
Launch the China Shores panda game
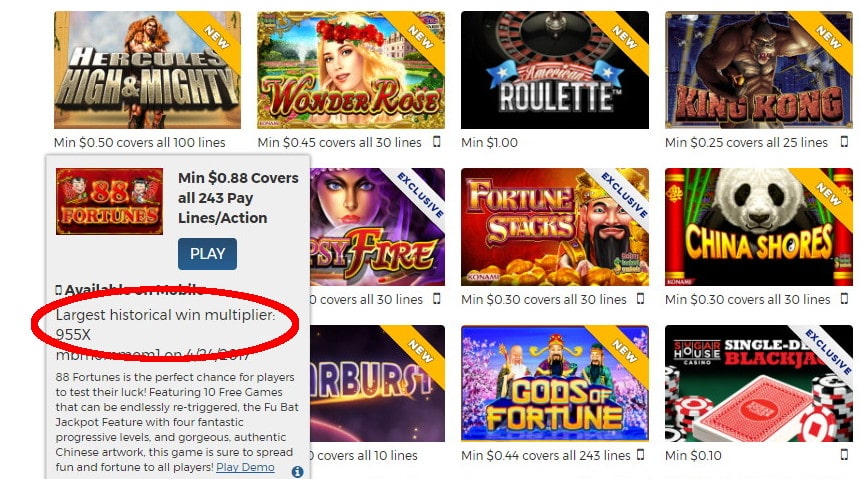click(759, 227)
